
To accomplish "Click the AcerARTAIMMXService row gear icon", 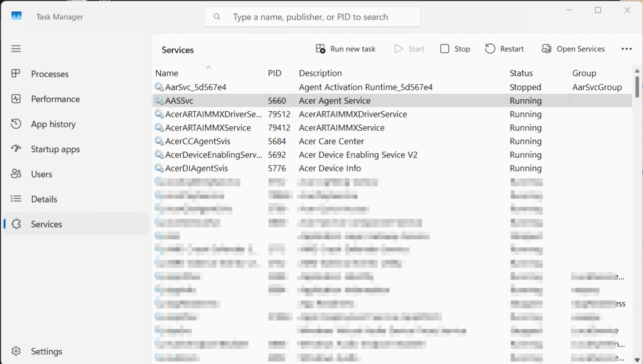I will tap(159, 127).
